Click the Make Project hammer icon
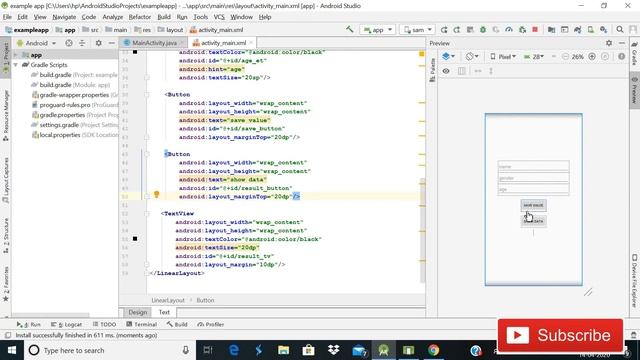640x360 pixels. coord(349,29)
